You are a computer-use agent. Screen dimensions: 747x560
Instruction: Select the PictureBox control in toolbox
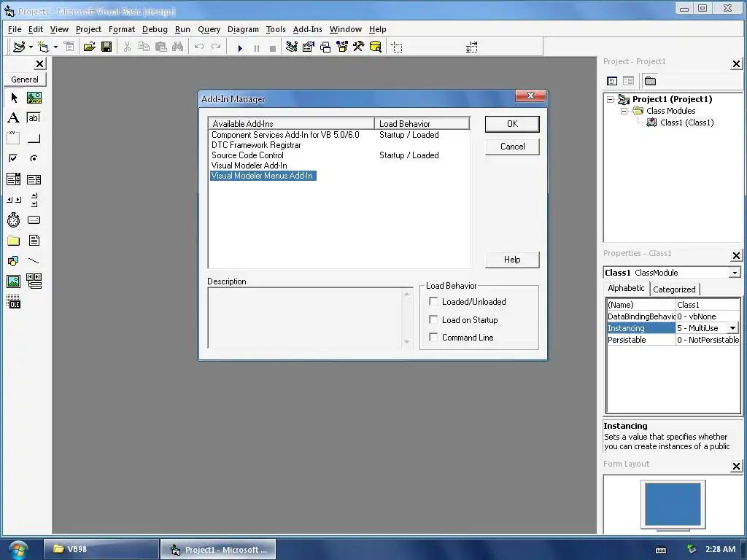(x=34, y=98)
